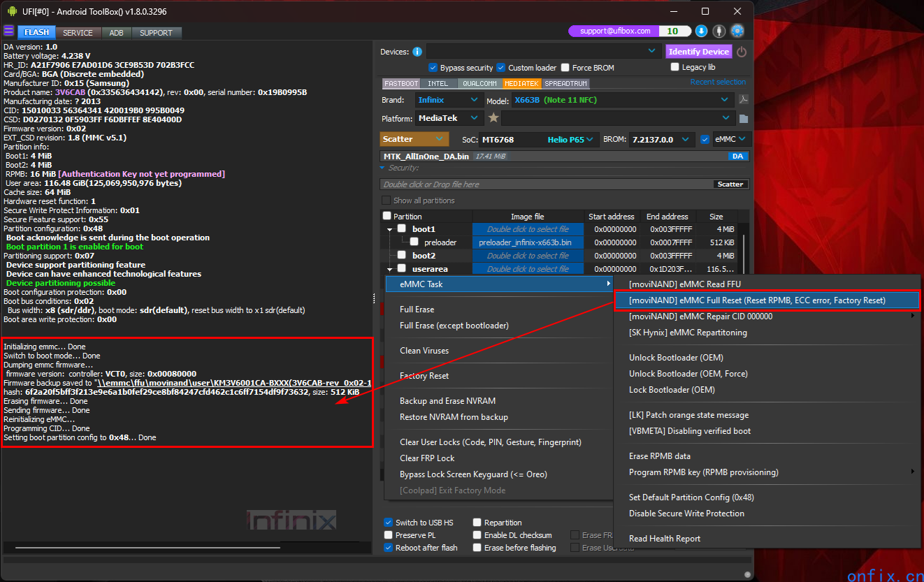This screenshot has width=924, height=582.
Task: Click the Recent selection link
Action: pos(718,82)
